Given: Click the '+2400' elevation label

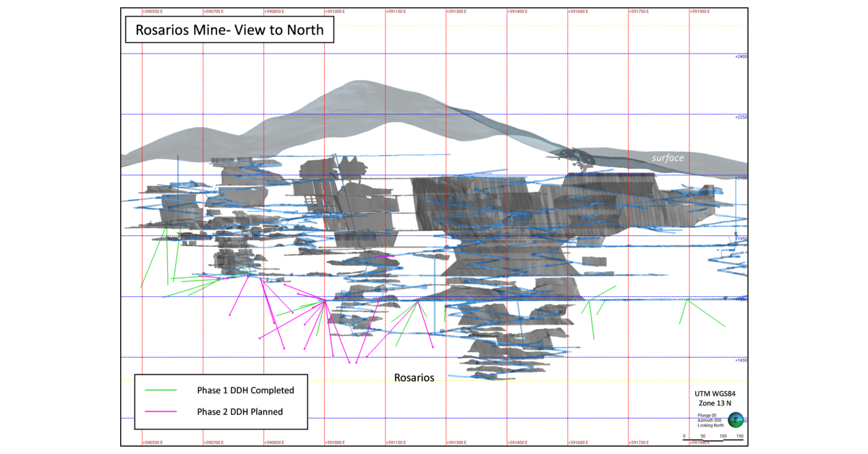Looking at the screenshot, I should [741, 56].
